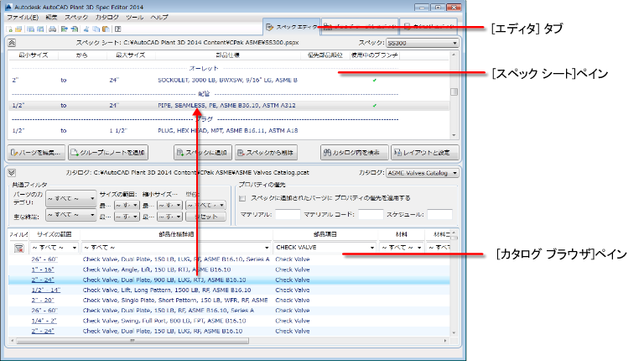The height and width of the screenshot is (361, 644).
Task: Open the ファイル(F) menu
Action: (23, 18)
